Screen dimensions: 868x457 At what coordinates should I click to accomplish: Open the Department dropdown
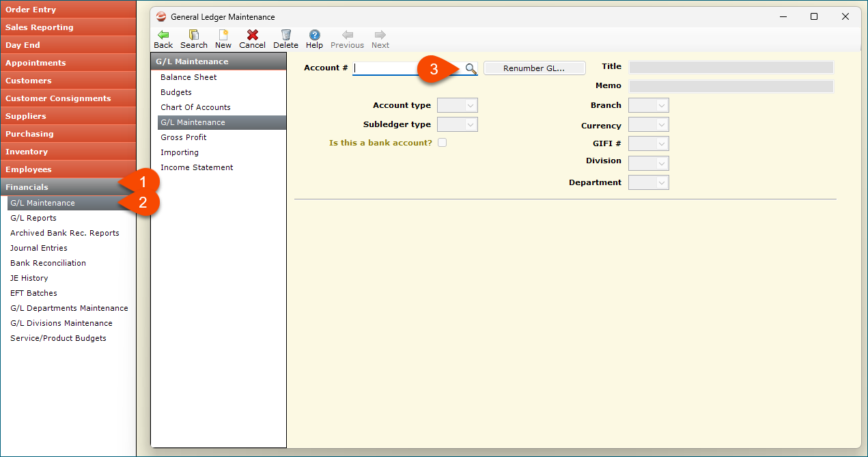click(x=649, y=182)
